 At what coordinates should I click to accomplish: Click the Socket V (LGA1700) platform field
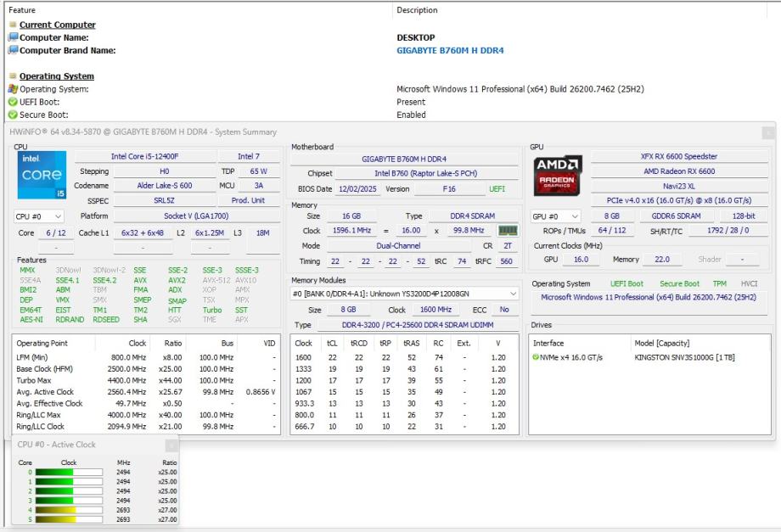(196, 216)
